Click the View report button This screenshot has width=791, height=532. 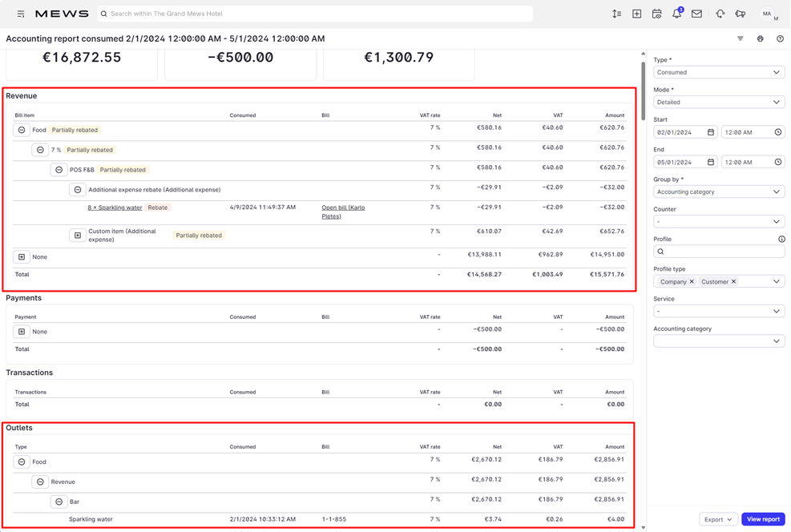(x=763, y=518)
